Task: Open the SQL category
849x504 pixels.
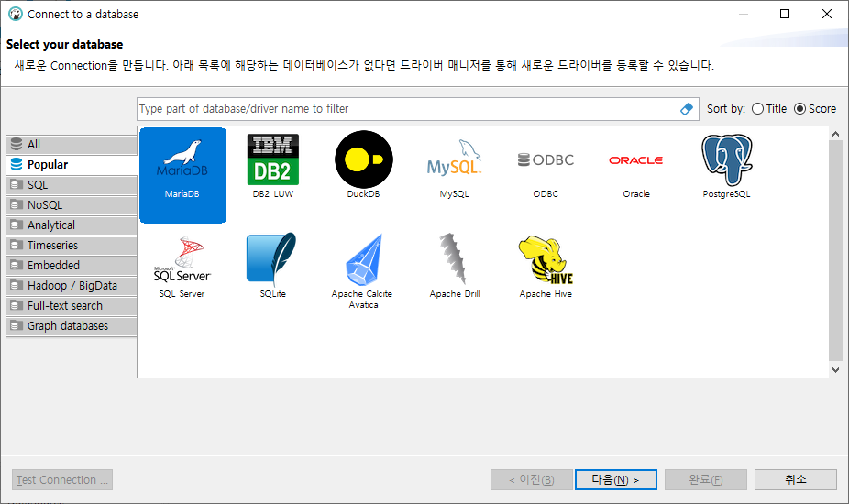Action: click(x=71, y=184)
